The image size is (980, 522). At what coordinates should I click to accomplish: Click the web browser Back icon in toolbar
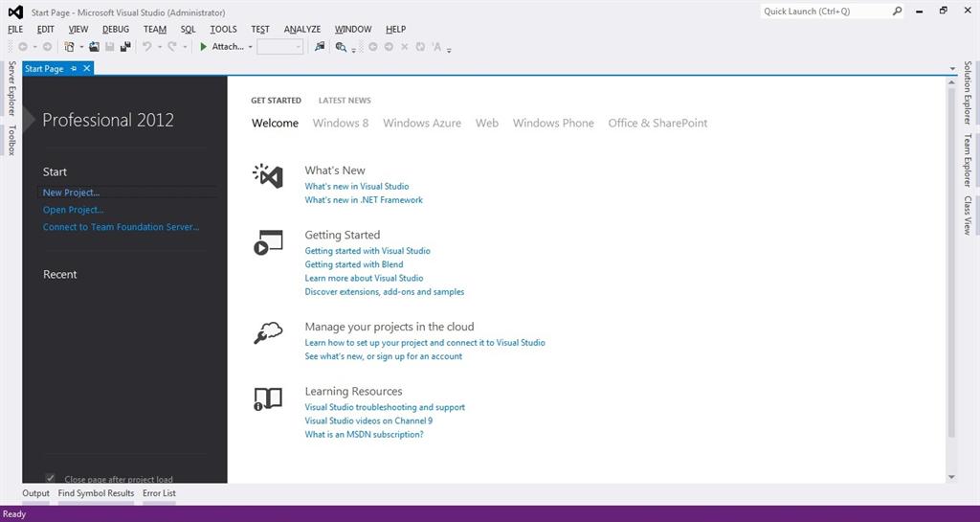[373, 47]
